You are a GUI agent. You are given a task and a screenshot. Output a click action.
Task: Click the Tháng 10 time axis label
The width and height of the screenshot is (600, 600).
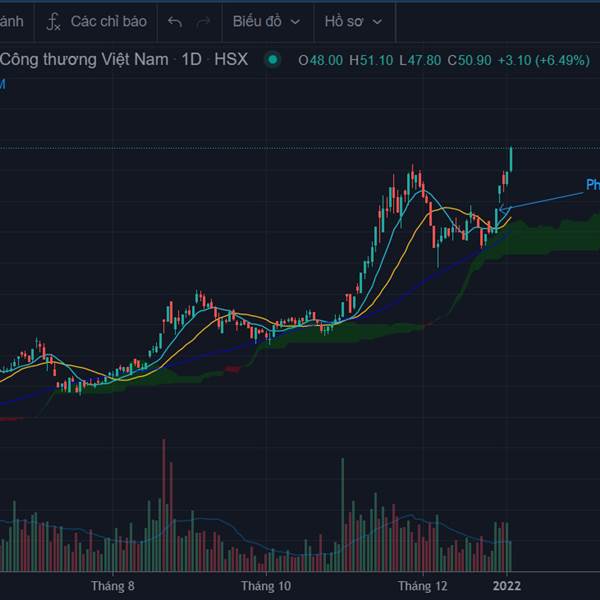click(266, 586)
